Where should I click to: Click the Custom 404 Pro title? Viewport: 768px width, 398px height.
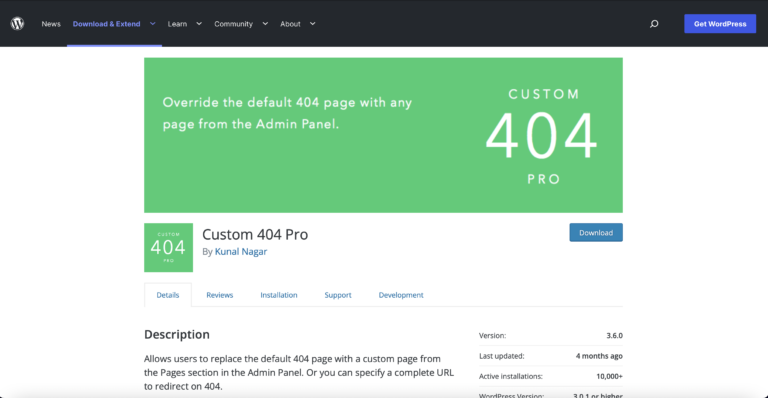click(255, 234)
